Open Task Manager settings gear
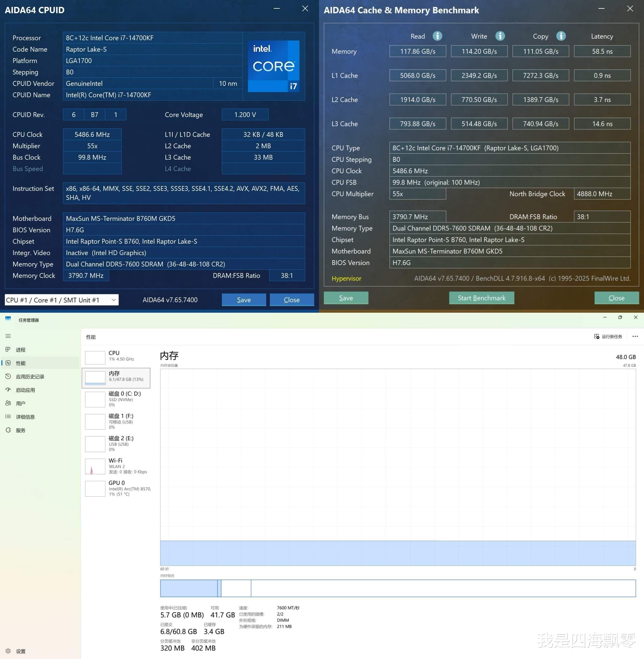 click(x=8, y=651)
